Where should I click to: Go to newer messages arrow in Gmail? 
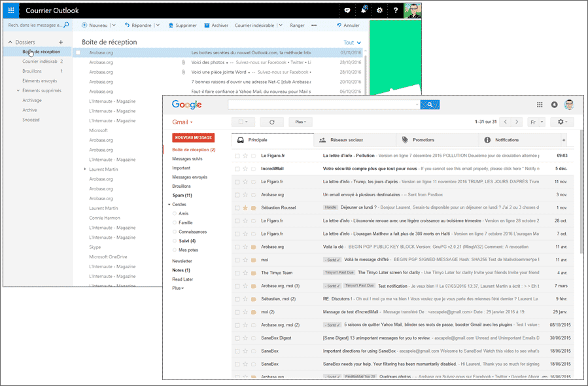(506, 122)
